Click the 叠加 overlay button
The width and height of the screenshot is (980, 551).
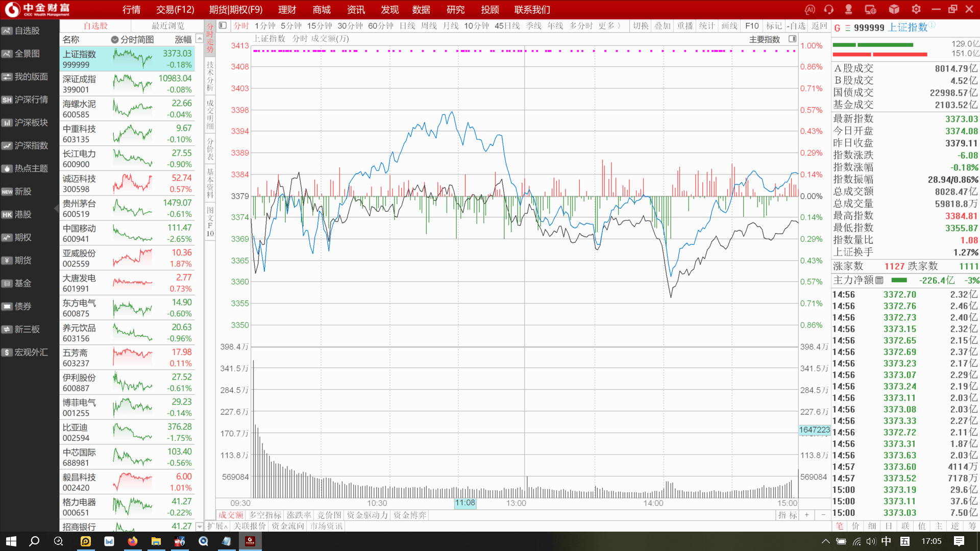click(663, 26)
